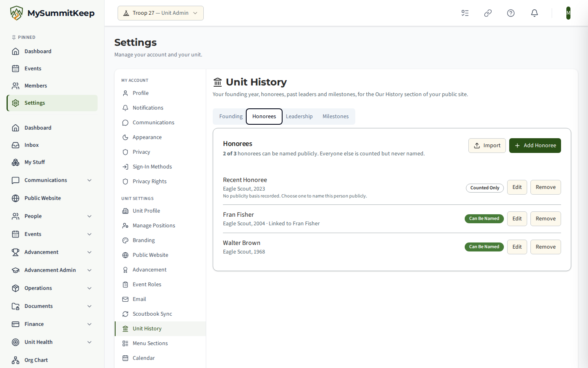Screen dimensions: 588x368
Task: Click the Inbox tray icon in sidebar
Action: tap(16, 145)
